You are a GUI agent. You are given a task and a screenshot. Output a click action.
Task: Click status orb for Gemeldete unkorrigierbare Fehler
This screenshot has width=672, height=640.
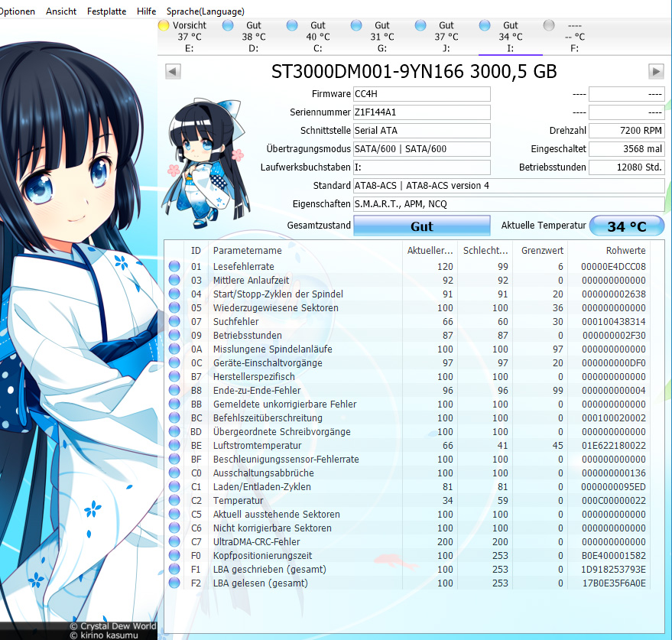pos(174,404)
